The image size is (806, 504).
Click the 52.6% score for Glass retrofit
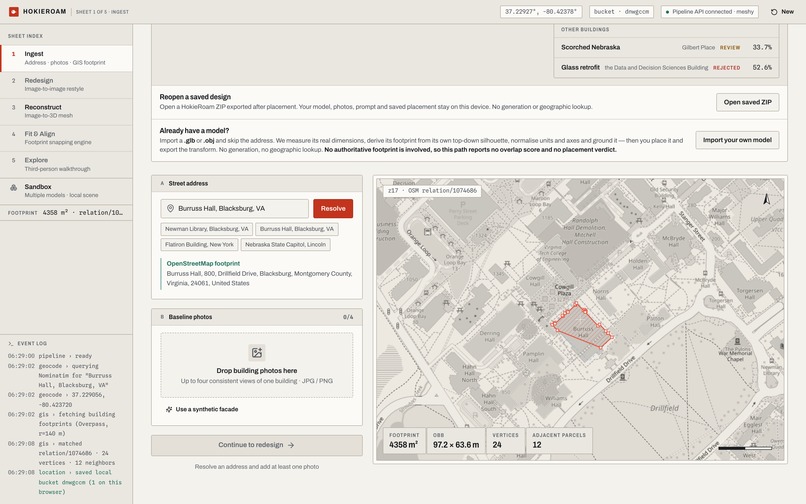(x=762, y=67)
